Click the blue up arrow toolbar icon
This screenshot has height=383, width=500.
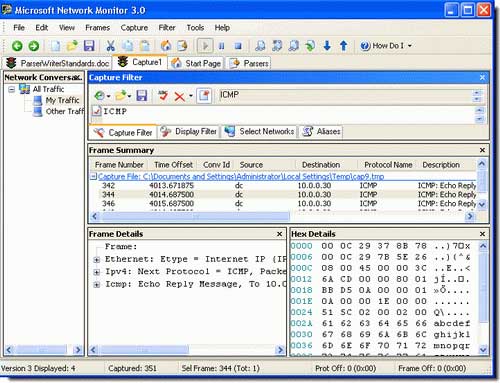point(343,46)
